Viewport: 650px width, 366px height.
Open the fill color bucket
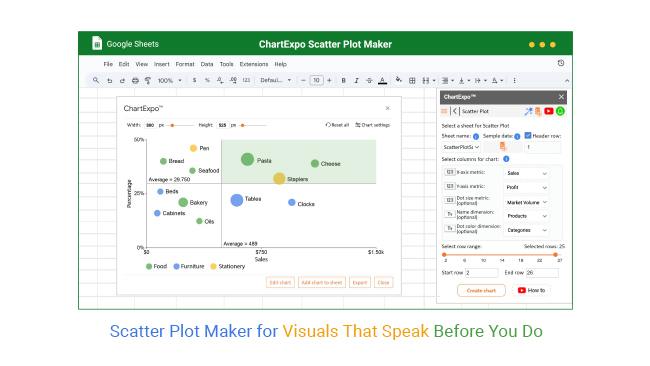tap(399, 80)
